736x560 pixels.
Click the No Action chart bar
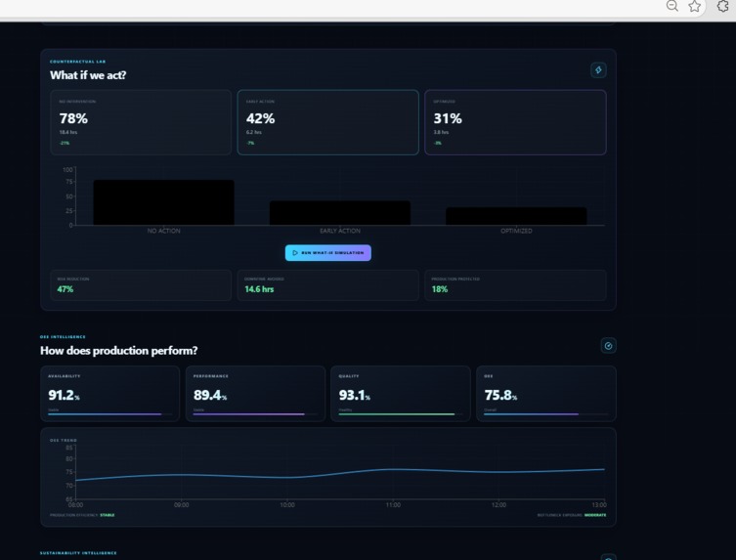(x=164, y=202)
